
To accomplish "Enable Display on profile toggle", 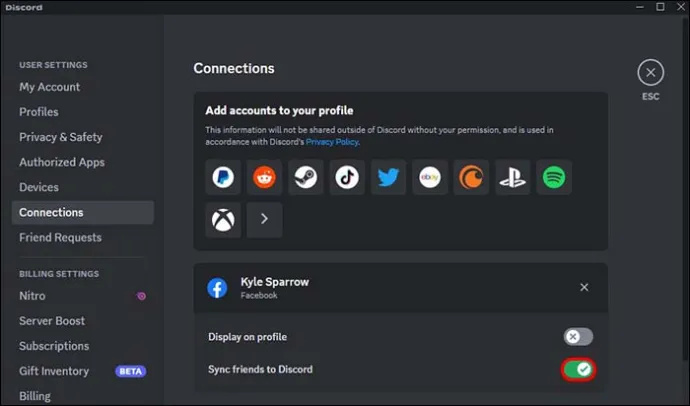I will coord(578,337).
